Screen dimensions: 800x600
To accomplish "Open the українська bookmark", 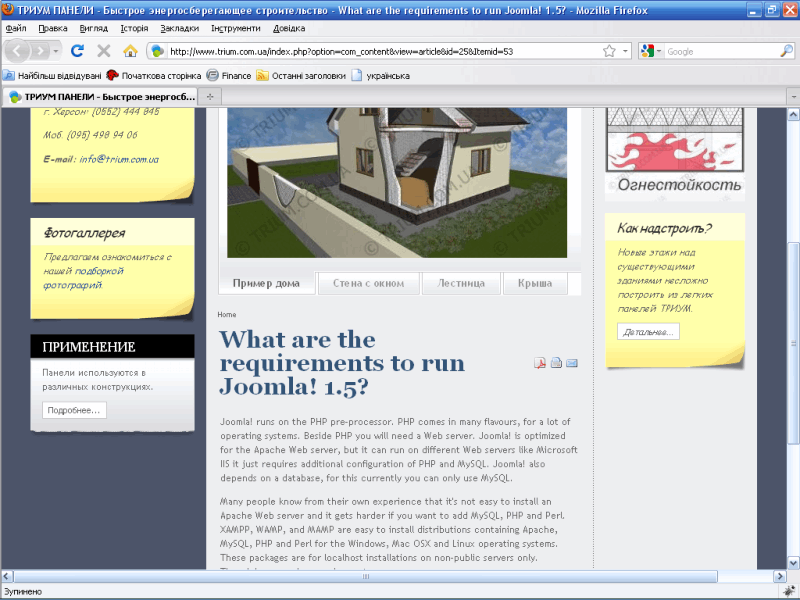I will (381, 76).
